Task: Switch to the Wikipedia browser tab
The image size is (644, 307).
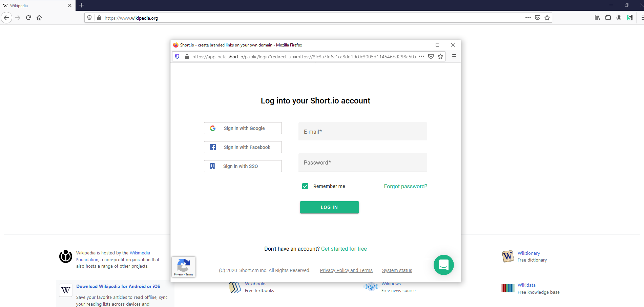Action: click(x=34, y=5)
